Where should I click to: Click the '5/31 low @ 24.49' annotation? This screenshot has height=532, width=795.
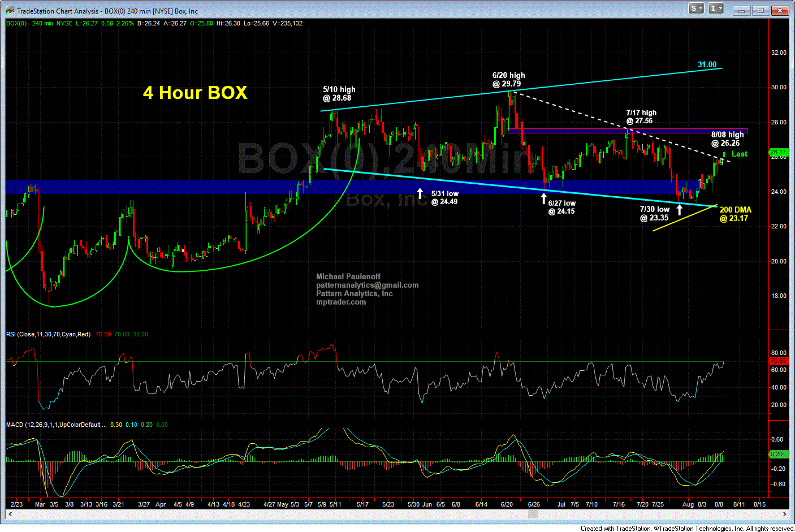(445, 197)
